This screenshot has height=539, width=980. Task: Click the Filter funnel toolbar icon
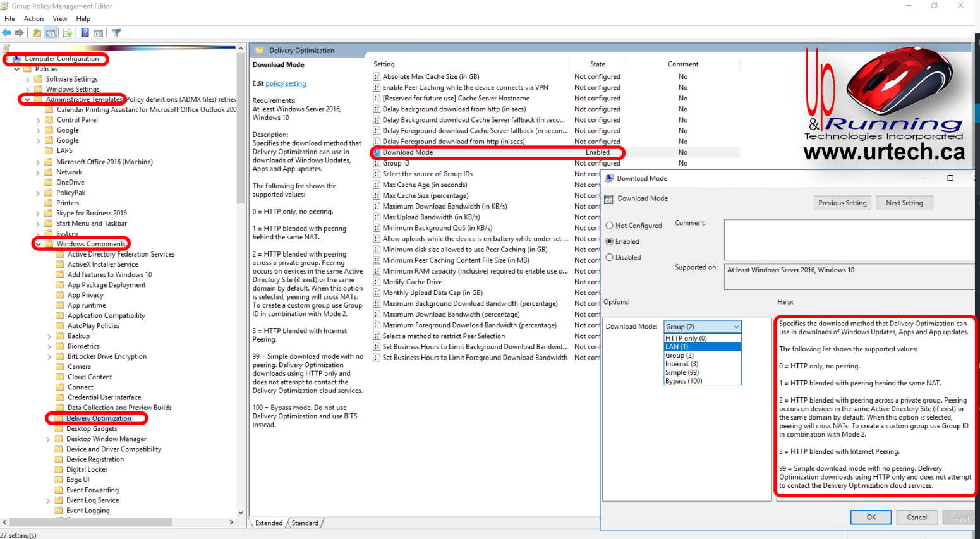point(116,33)
